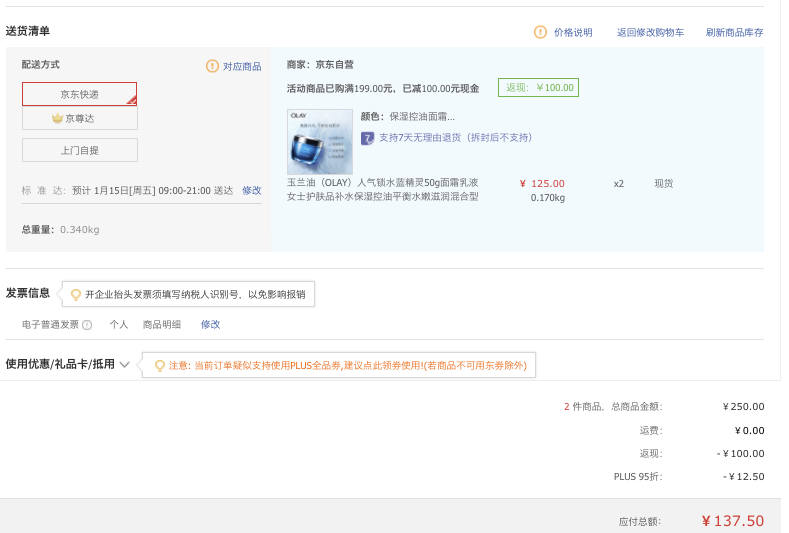Screen dimensions: 789x533
Task: Click the 使用优惠/礼品卡/抵用 heading
Action: point(60,364)
